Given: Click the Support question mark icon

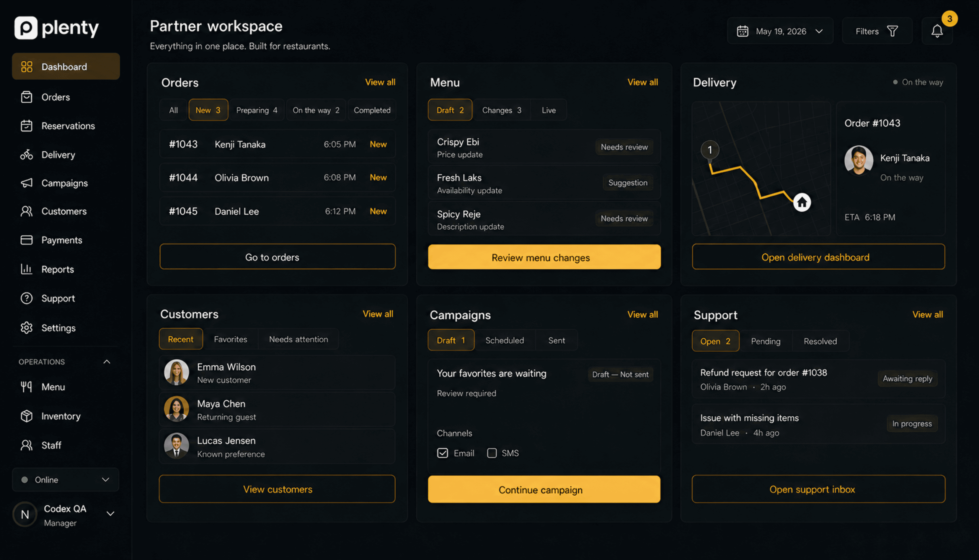Looking at the screenshot, I should [x=27, y=298].
